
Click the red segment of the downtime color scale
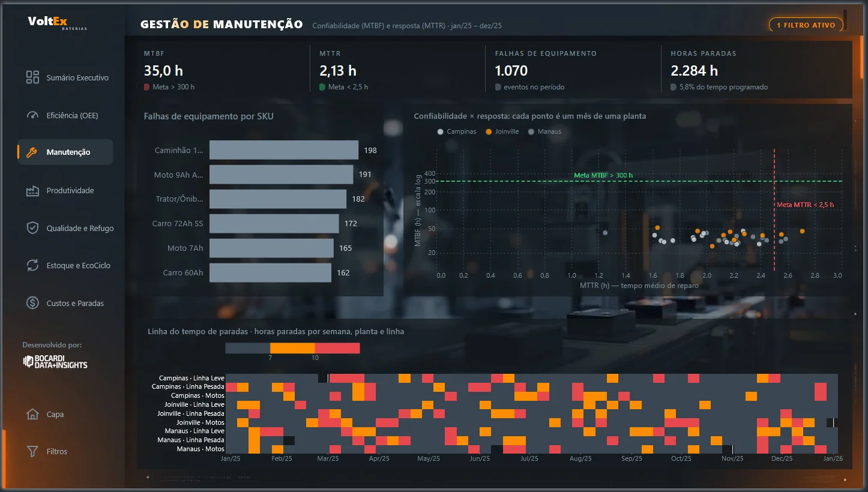point(337,348)
